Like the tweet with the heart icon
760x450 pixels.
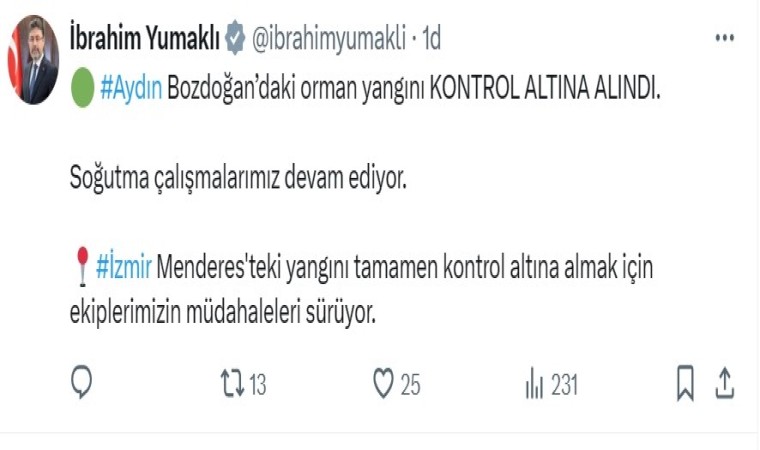(383, 383)
